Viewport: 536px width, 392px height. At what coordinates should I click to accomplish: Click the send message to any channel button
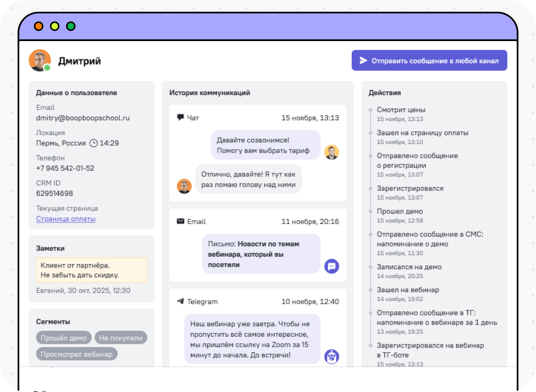(429, 61)
